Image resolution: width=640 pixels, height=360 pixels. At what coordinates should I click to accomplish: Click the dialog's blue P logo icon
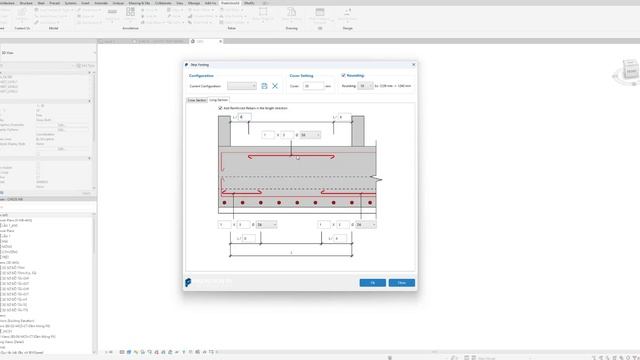188,282
